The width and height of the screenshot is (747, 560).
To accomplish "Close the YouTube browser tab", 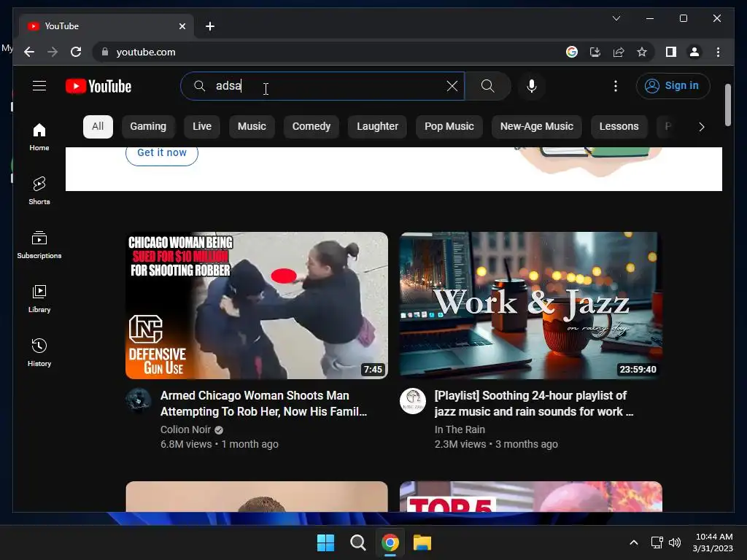I will point(182,26).
